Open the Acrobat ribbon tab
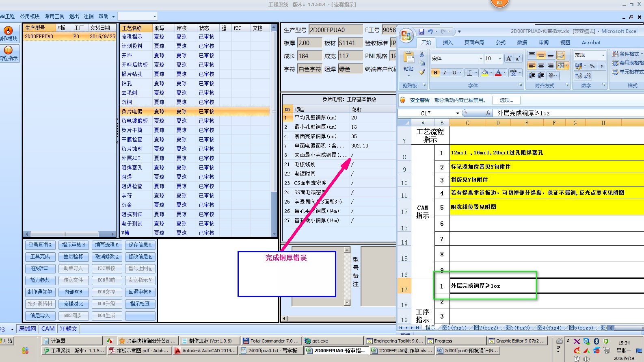The image size is (644, 362). (591, 42)
